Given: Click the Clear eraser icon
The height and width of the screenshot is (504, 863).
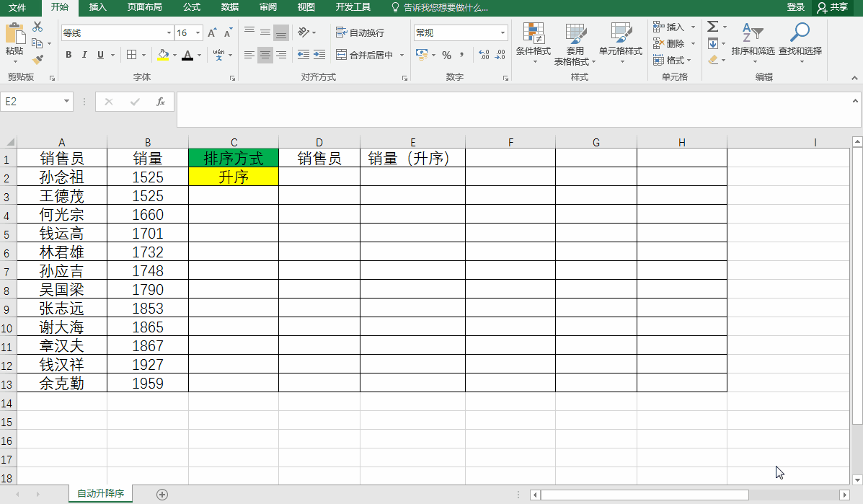Looking at the screenshot, I should click(x=713, y=59).
